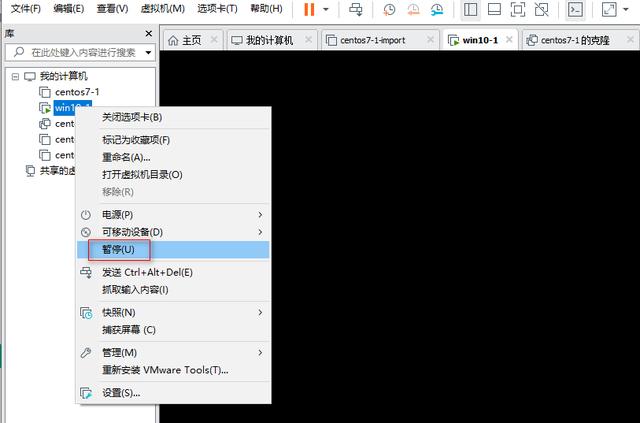Choose 暂停(U) in context menu

[x=173, y=249]
